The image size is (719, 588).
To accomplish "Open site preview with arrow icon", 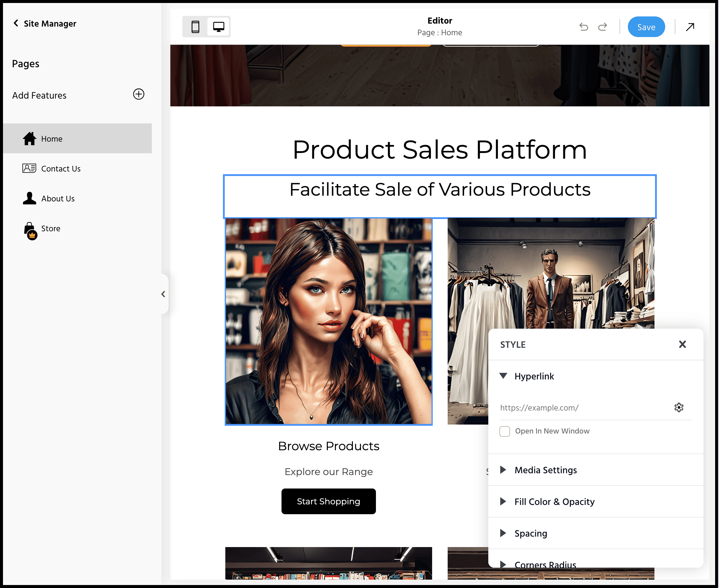I will (690, 27).
